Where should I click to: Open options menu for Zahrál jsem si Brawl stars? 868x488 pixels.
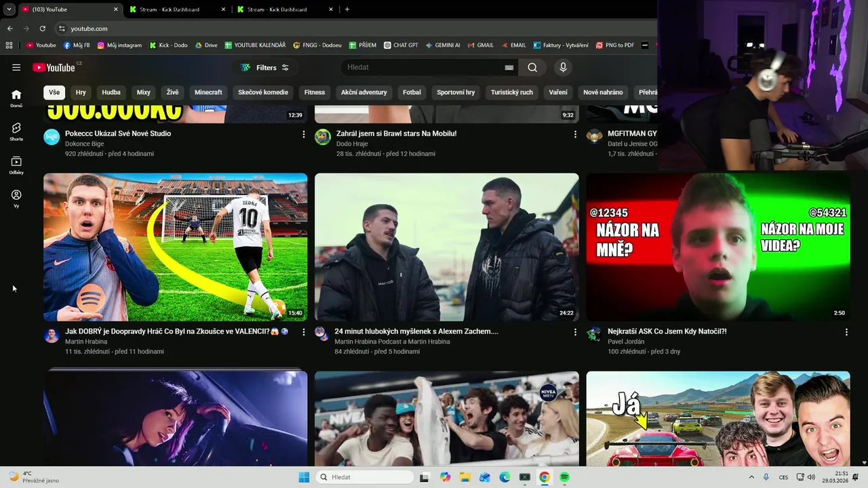(575, 134)
